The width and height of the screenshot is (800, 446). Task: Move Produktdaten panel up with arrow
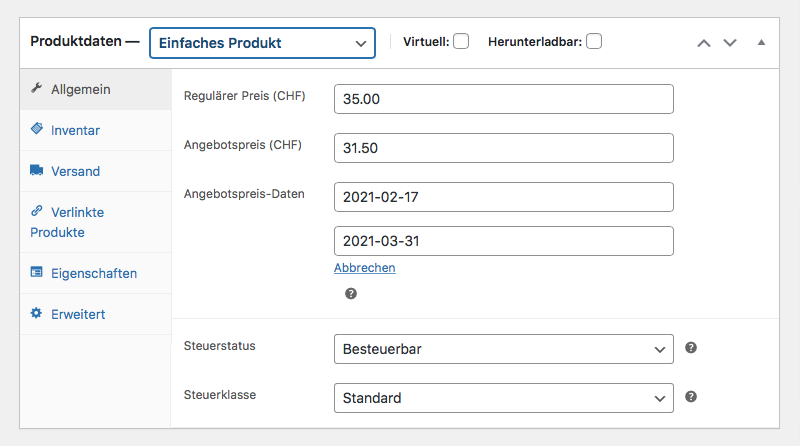pyautogui.click(x=704, y=43)
